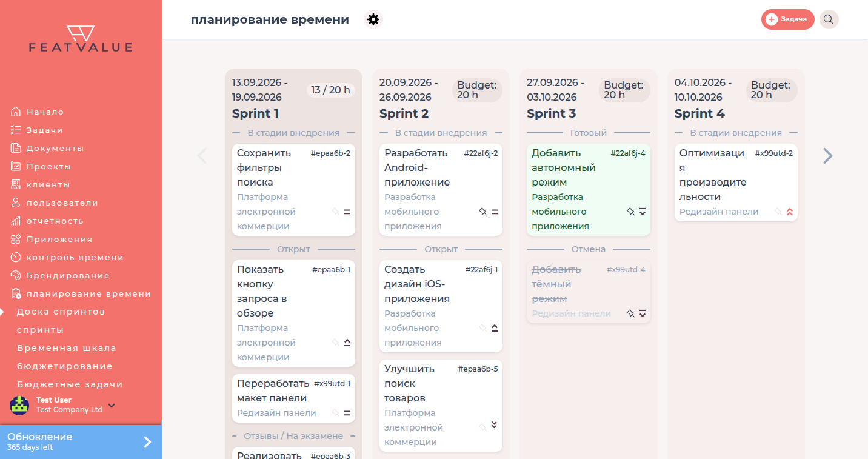Click the priority icon on Добавить автономный режим
The image size is (868, 459).
(x=643, y=212)
